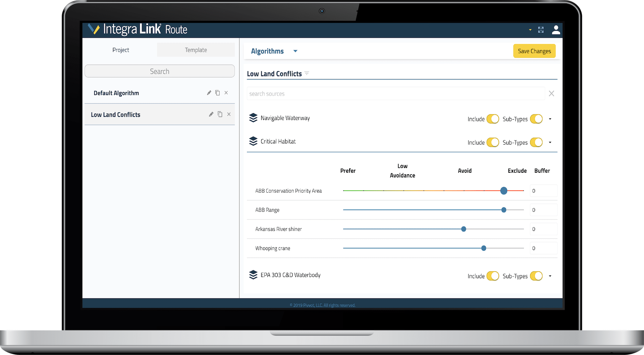Enter fullscreen using the expand icon

(541, 30)
